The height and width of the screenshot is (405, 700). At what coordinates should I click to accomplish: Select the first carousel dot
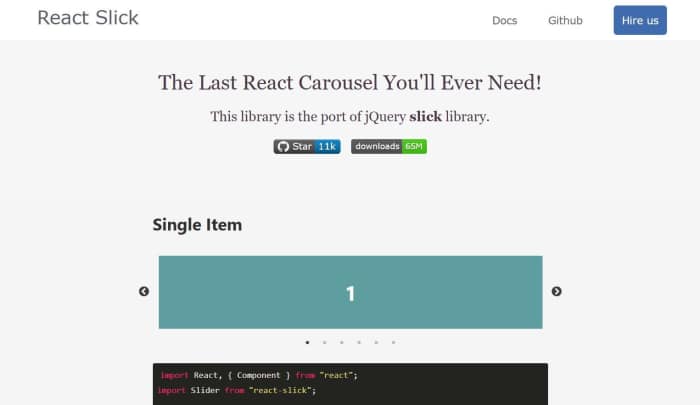click(x=307, y=342)
